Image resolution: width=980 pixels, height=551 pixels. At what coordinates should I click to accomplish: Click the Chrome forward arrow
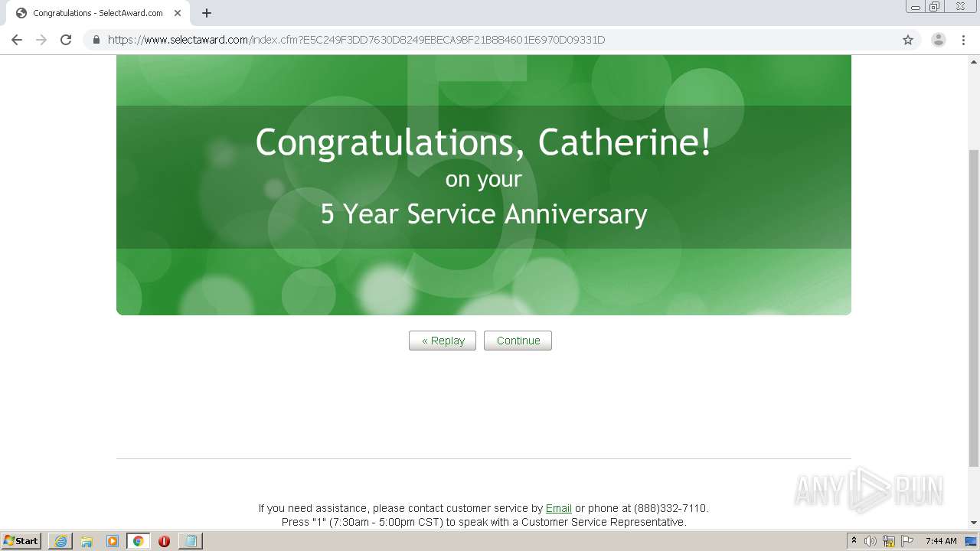41,40
